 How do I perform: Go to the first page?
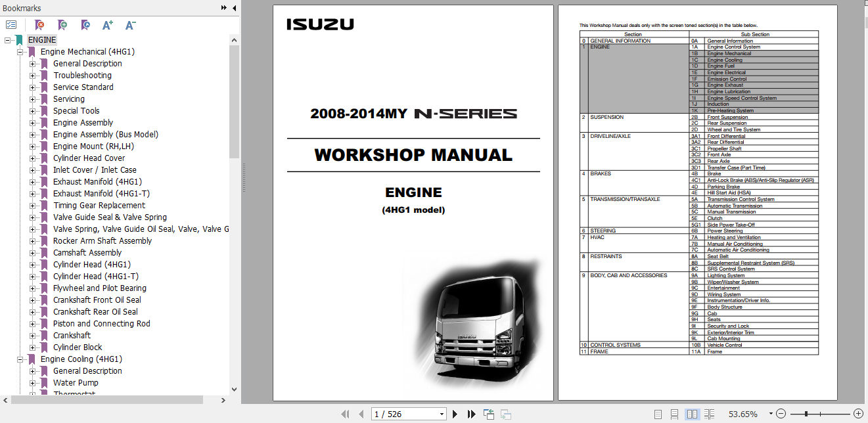345,414
